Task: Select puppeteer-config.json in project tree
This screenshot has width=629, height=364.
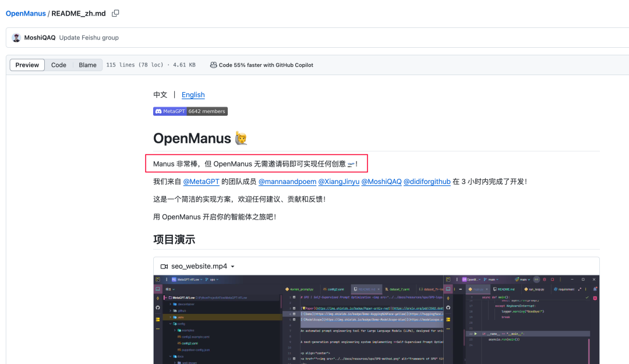Action: click(x=193, y=350)
